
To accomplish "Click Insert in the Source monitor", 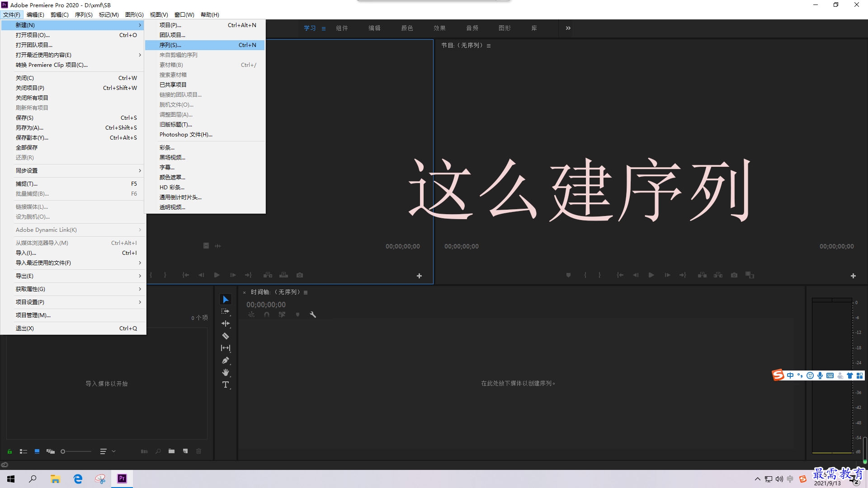I will point(268,275).
